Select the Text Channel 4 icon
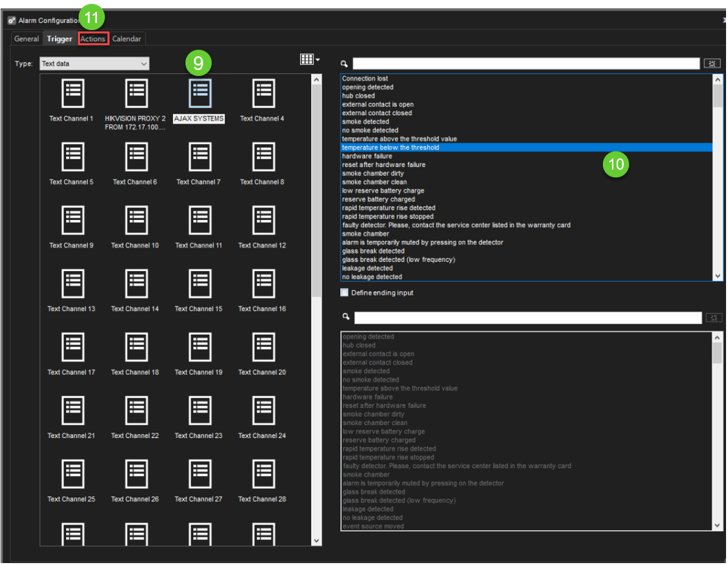Image resolution: width=728 pixels, height=565 pixels. 263,94
